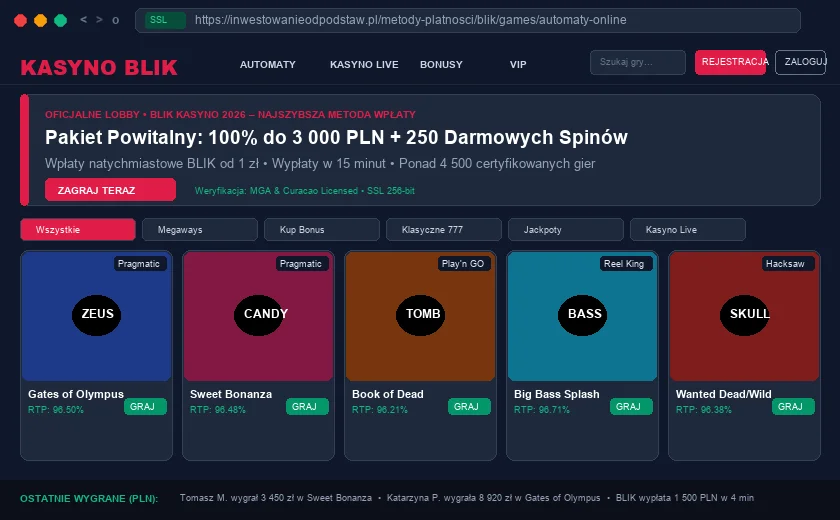Click GRAJ for Gates of Olympus
Image resolution: width=840 pixels, height=520 pixels.
pyautogui.click(x=145, y=406)
